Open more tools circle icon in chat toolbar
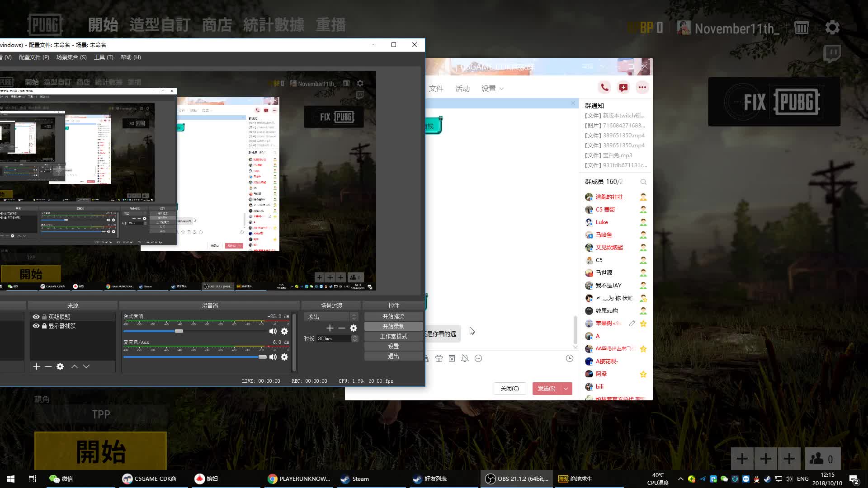The width and height of the screenshot is (868, 488). tap(478, 358)
